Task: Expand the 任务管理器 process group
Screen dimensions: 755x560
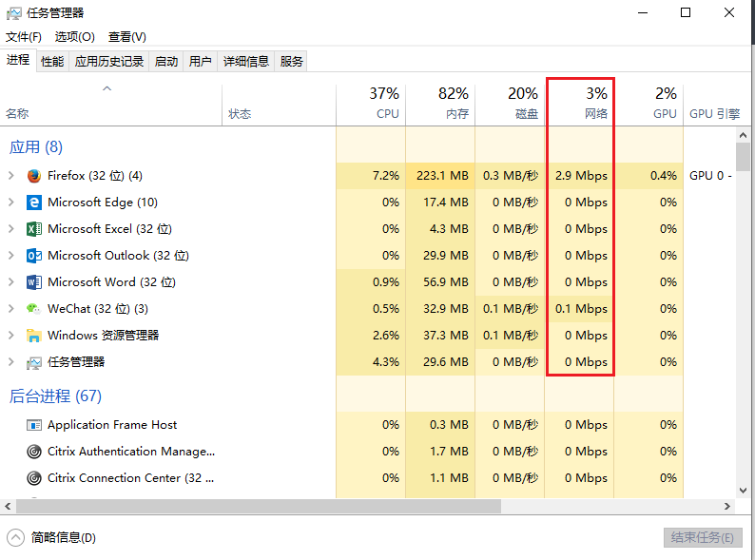Action: click(11, 361)
